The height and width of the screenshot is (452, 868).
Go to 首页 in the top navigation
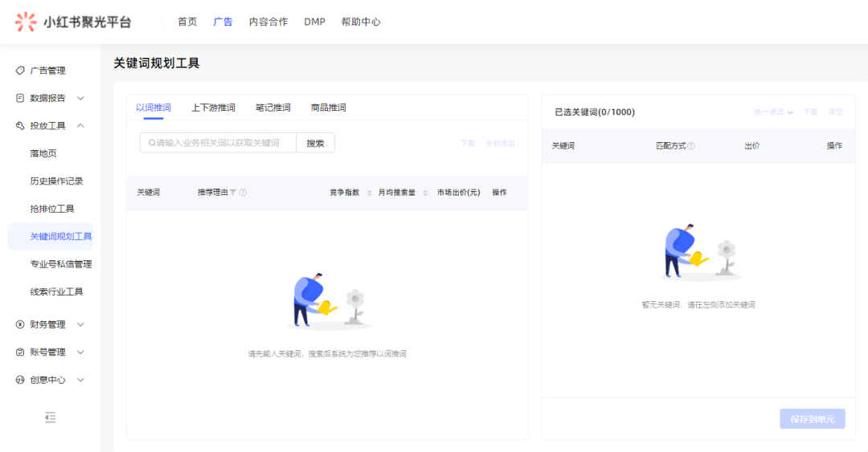click(187, 22)
